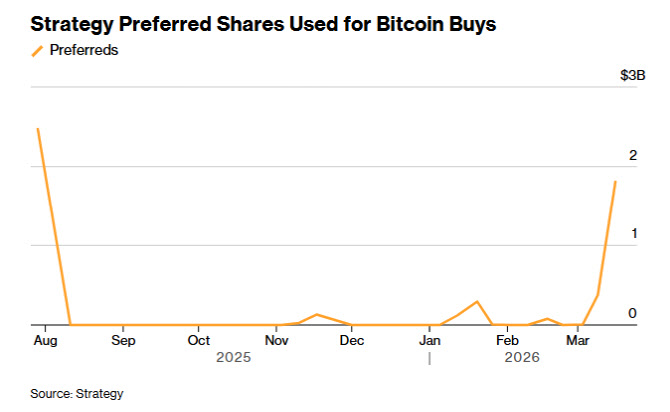Click the Mar axis label
The image size is (670, 412).
click(578, 341)
